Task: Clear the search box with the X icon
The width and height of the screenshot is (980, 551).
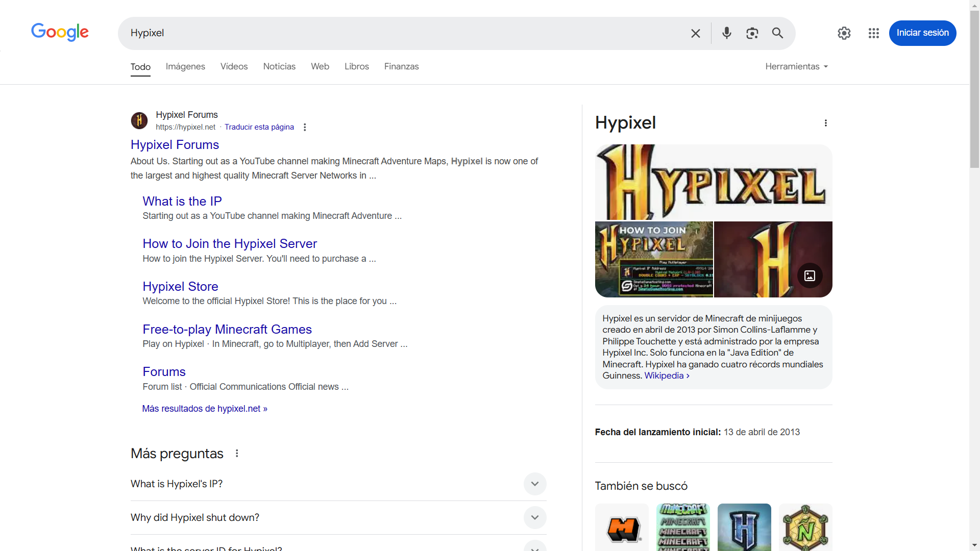Action: click(x=695, y=33)
